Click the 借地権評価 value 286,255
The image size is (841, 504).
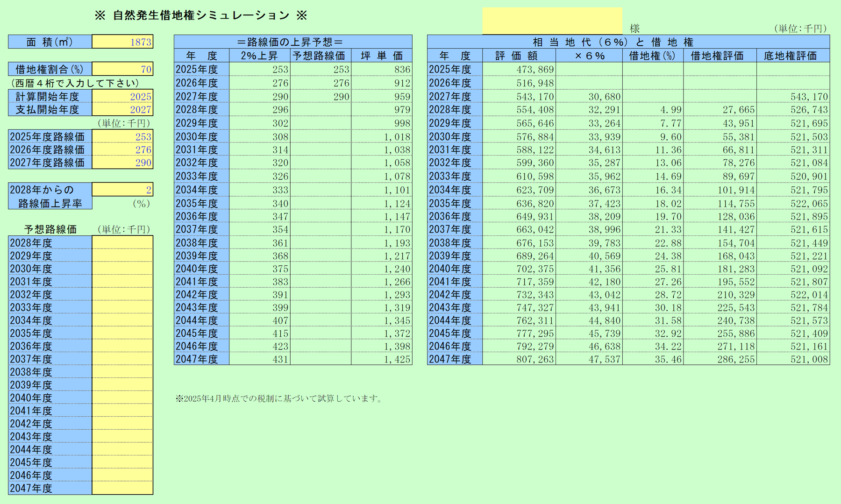736,359
